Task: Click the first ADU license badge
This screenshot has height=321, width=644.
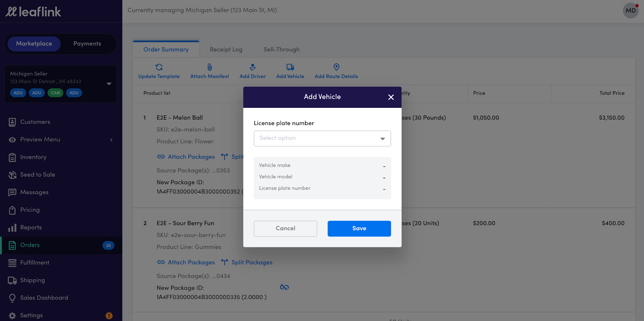Action: click(18, 93)
